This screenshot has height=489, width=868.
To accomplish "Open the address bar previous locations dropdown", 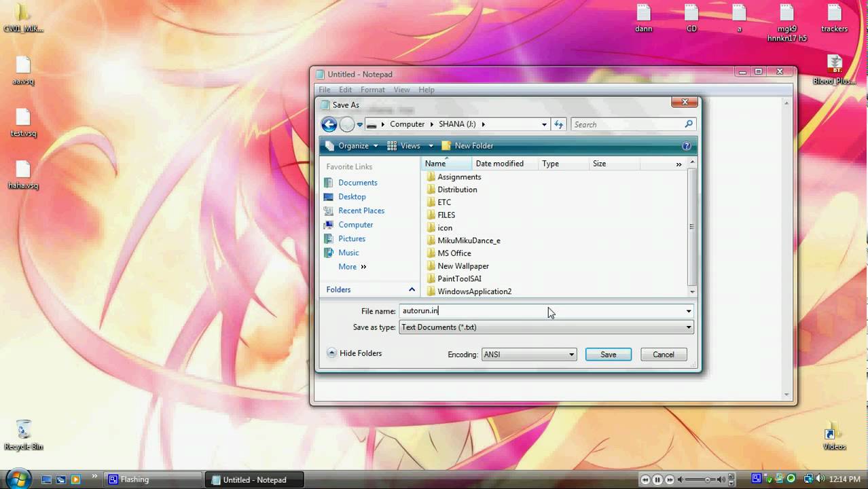I will pyautogui.click(x=544, y=124).
